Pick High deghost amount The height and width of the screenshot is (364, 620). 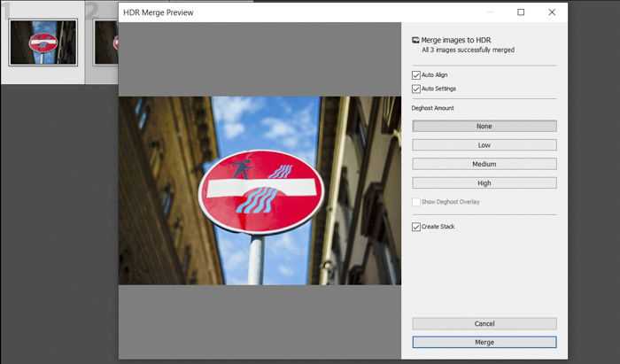coord(484,183)
